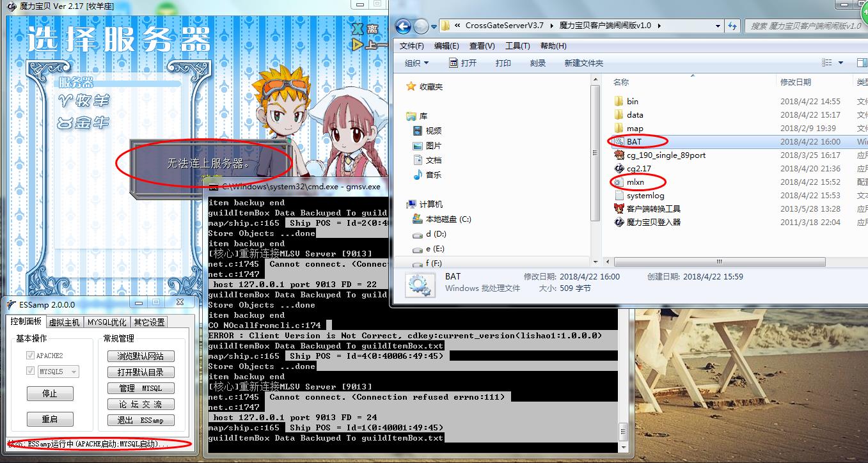Toggle the APACHE2 checkbox
Image resolution: width=868 pixels, height=463 pixels.
click(30, 355)
